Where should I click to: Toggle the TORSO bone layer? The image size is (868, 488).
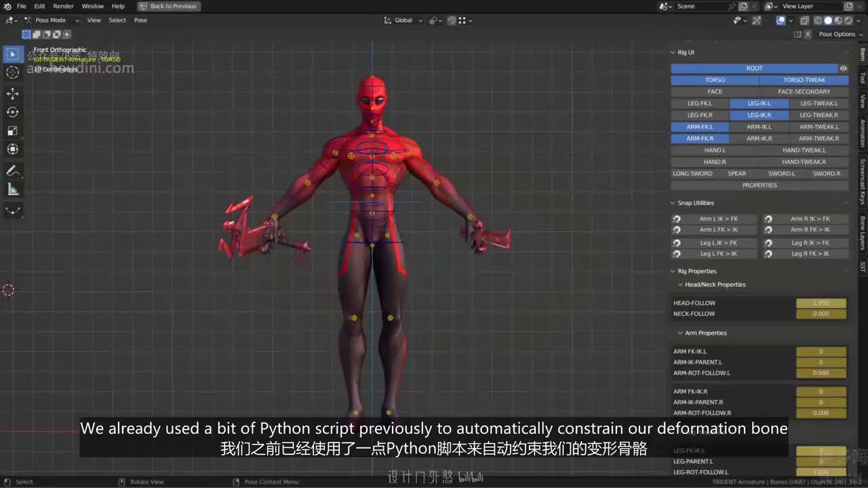[715, 80]
